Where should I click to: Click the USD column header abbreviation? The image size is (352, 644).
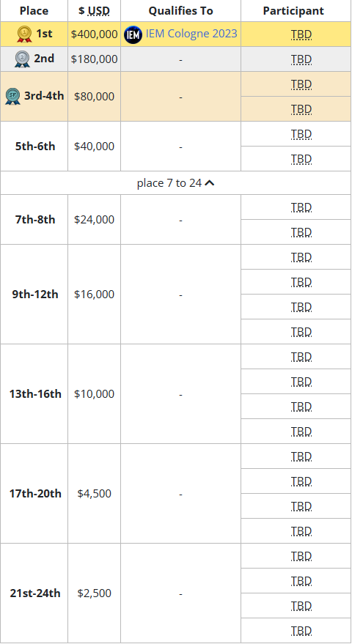(99, 11)
